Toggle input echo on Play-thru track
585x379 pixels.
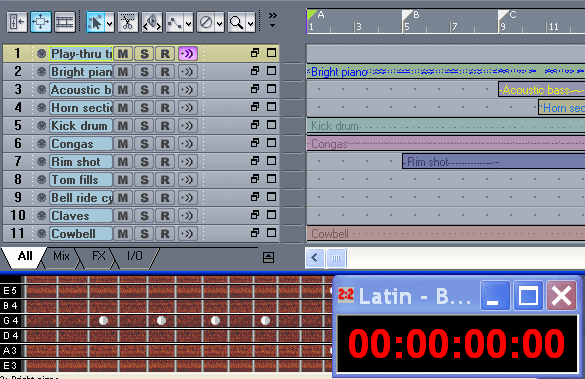point(188,54)
